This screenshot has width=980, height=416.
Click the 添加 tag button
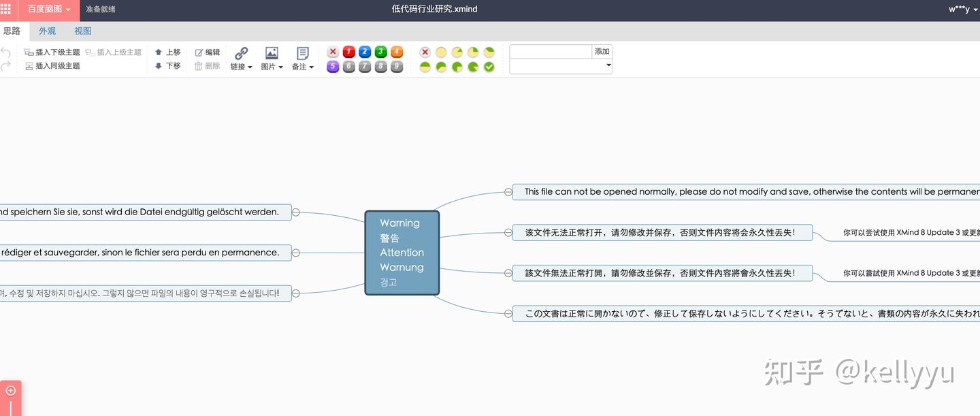tap(602, 51)
